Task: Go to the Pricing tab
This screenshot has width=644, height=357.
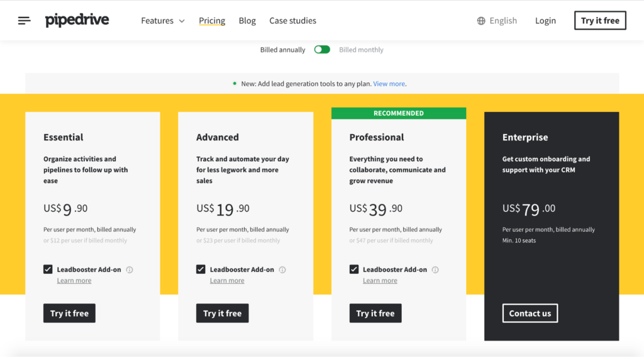Action: tap(212, 21)
